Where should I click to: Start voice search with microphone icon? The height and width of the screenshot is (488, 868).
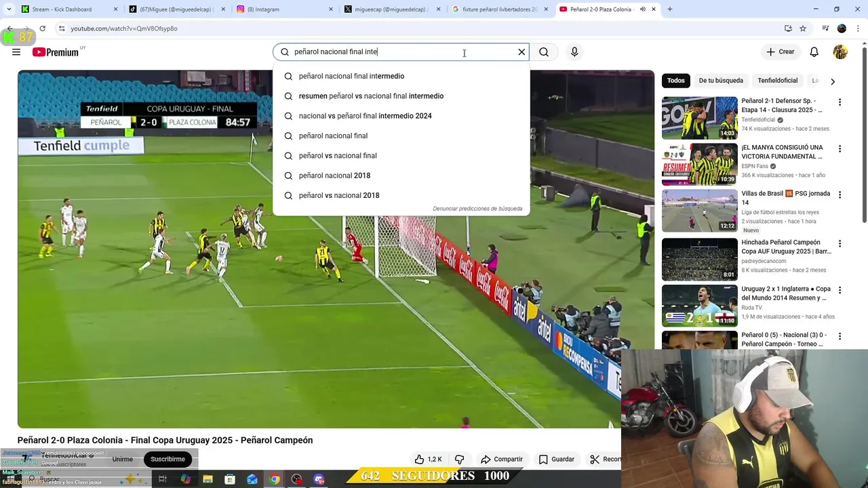(574, 52)
